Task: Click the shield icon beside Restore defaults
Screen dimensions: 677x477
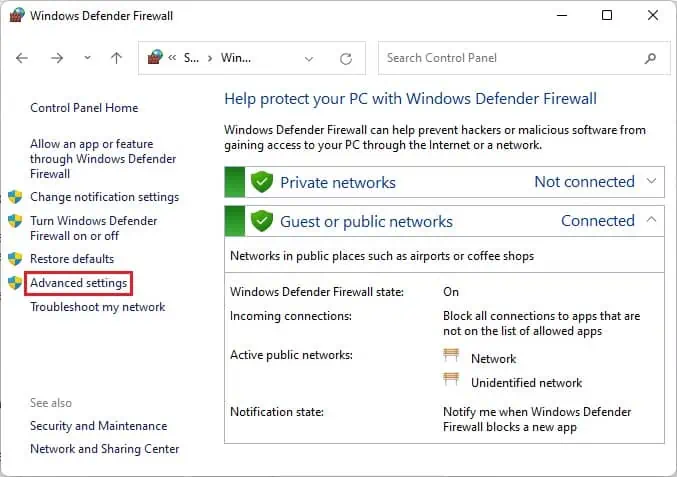Action: (15, 259)
